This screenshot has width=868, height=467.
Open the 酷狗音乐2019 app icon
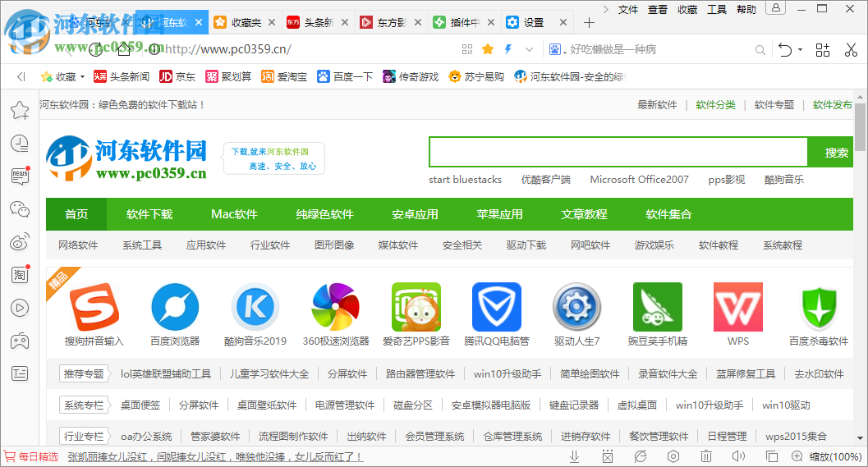[255, 307]
